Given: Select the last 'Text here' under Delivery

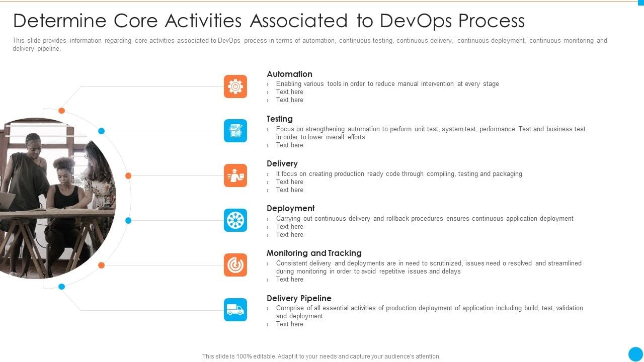Looking at the screenshot, I should point(290,190).
